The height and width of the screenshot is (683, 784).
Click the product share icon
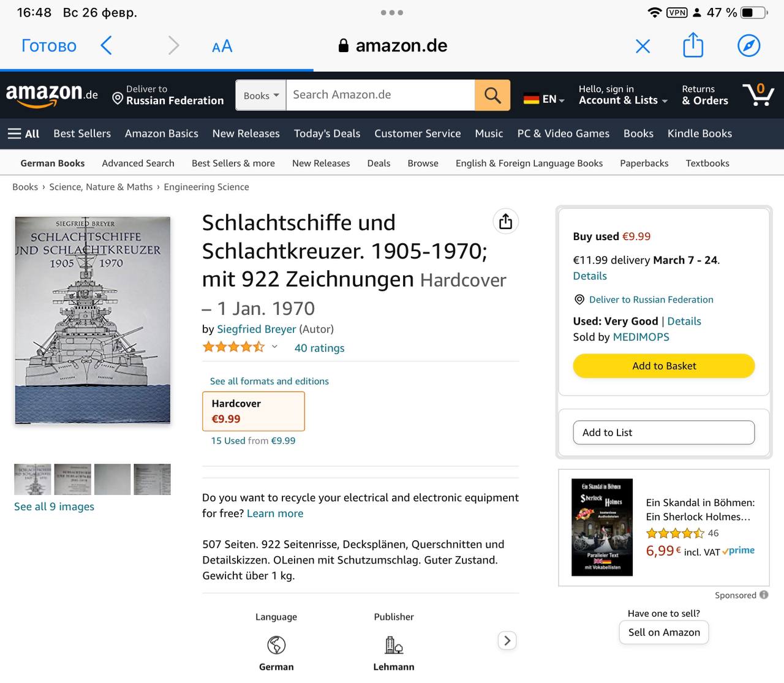coord(505,221)
